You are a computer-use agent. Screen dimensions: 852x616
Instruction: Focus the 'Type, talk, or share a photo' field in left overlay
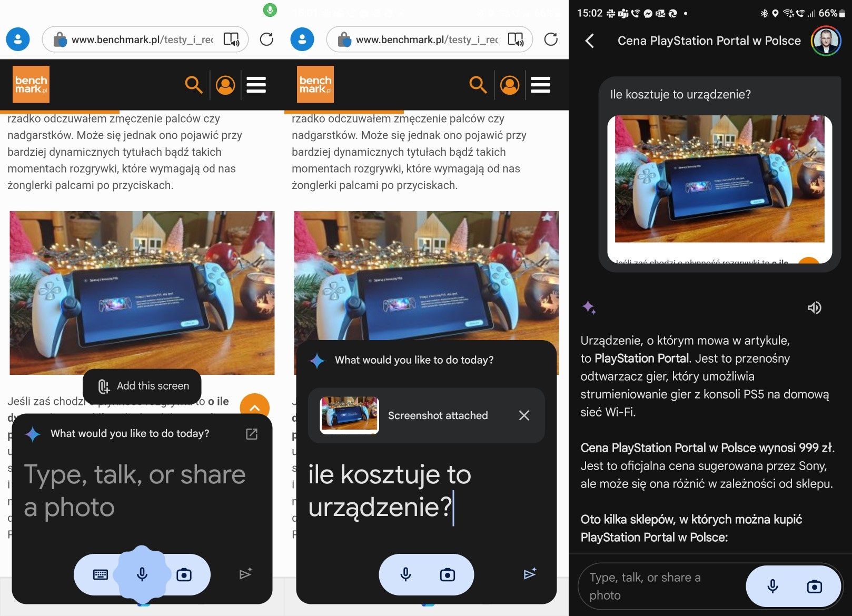coord(135,491)
